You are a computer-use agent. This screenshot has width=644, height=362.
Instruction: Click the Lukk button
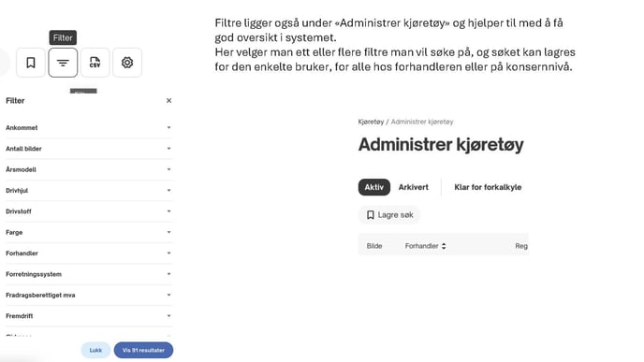95,350
